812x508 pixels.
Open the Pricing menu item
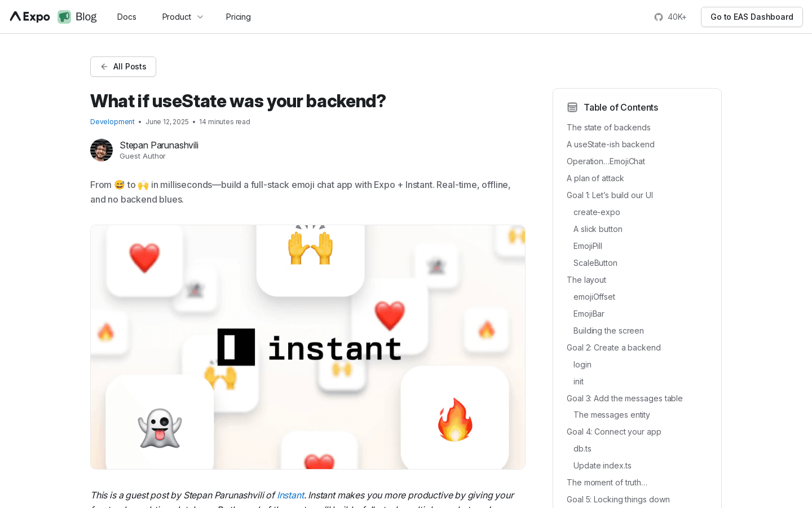(x=239, y=17)
